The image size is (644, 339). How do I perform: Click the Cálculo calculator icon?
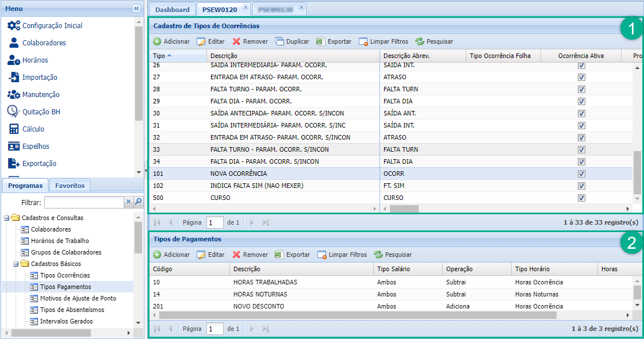tap(14, 129)
